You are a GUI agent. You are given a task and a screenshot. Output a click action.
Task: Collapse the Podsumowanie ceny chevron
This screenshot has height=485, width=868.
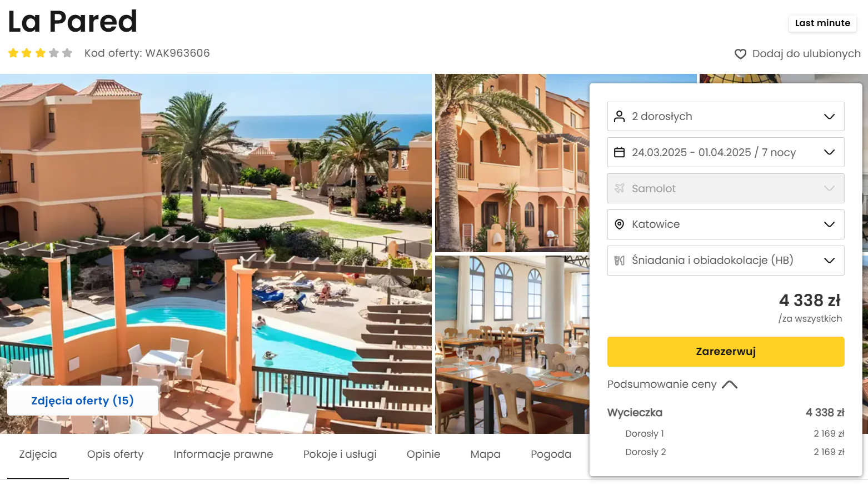730,384
